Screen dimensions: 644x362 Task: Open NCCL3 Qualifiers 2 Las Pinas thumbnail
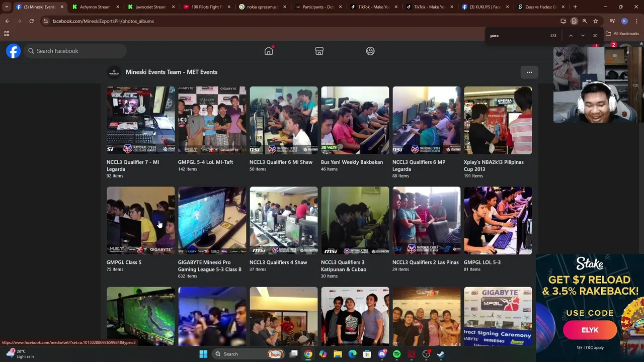click(427, 220)
